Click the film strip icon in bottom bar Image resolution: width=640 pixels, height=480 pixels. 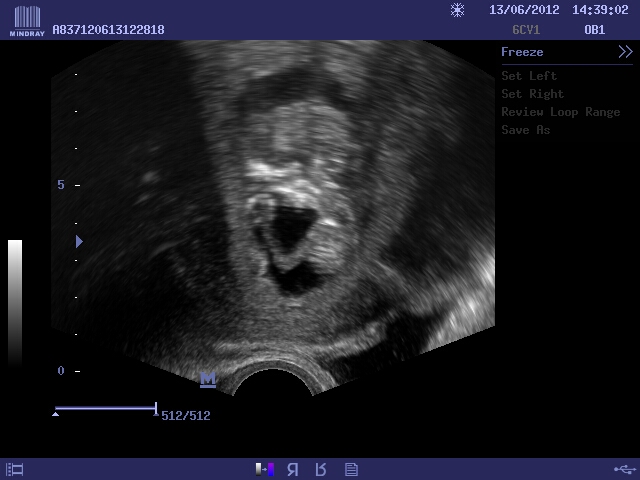point(15,469)
